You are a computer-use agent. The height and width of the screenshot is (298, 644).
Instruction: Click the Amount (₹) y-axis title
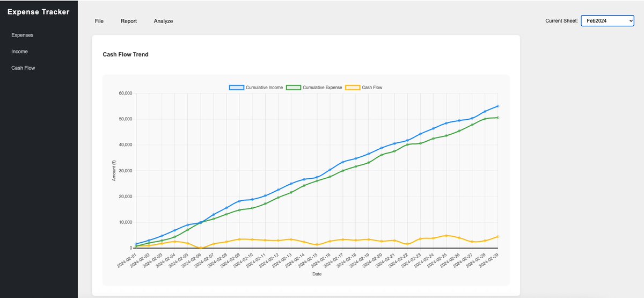(114, 170)
